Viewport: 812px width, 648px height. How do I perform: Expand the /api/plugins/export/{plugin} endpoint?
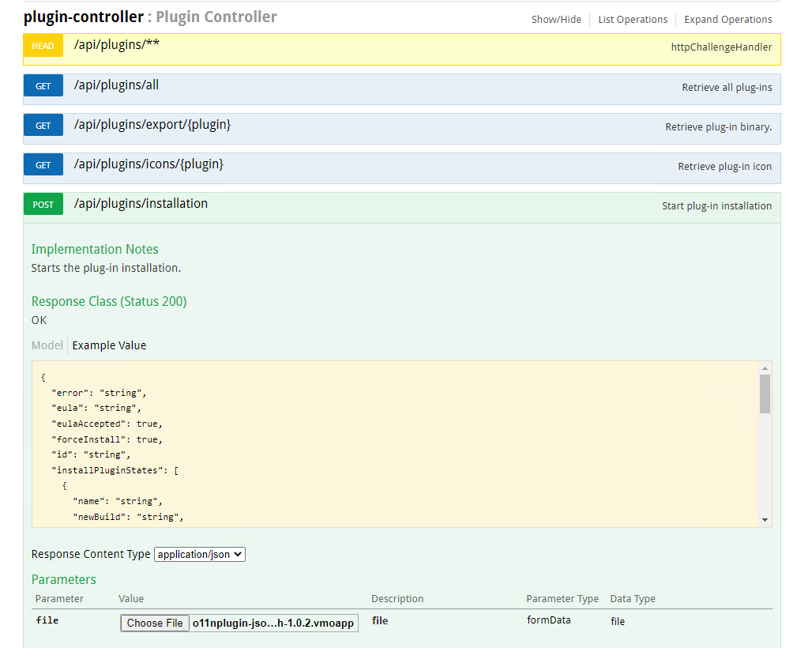[152, 125]
